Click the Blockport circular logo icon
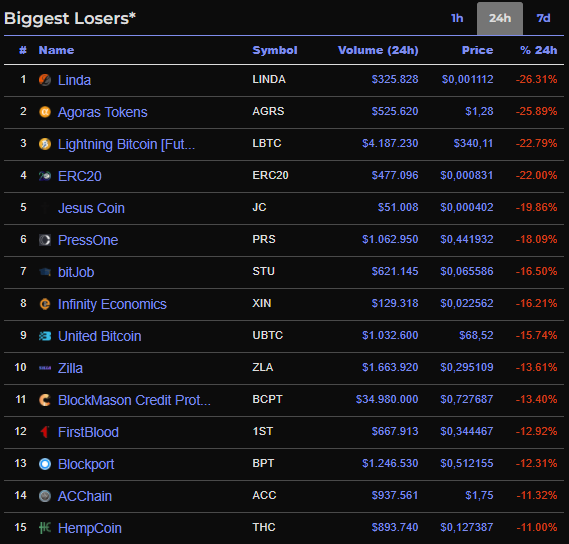569x544 pixels. click(45, 464)
